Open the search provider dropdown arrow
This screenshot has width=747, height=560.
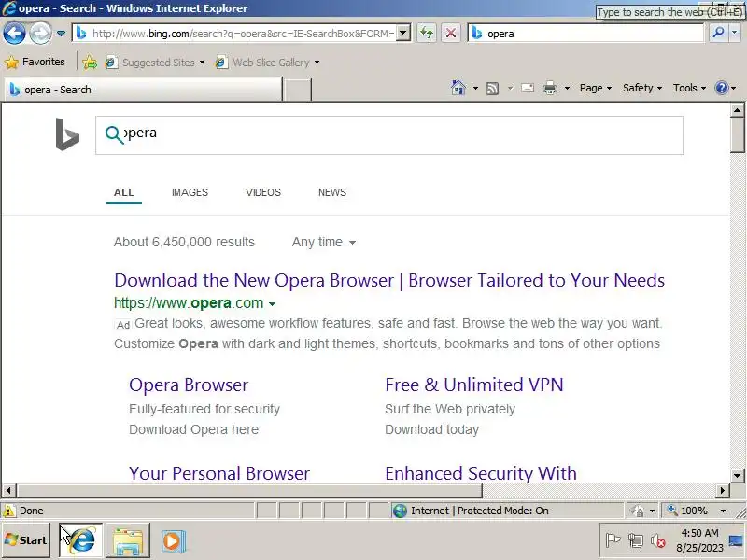coord(735,33)
